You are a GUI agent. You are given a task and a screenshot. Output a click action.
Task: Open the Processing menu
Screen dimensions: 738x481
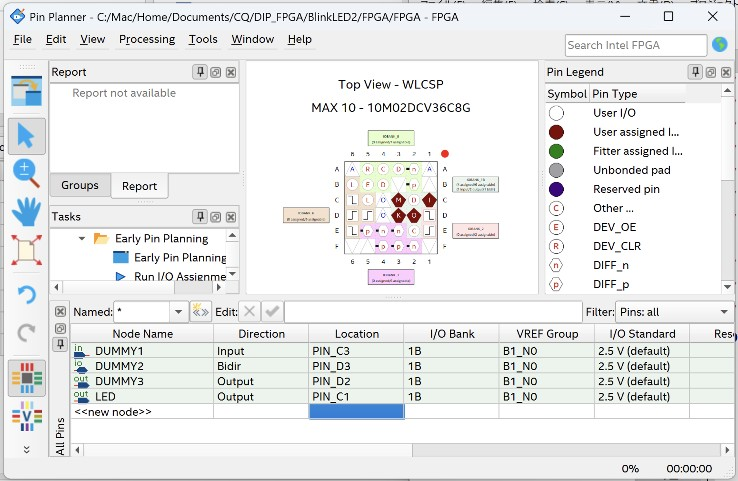pos(147,40)
